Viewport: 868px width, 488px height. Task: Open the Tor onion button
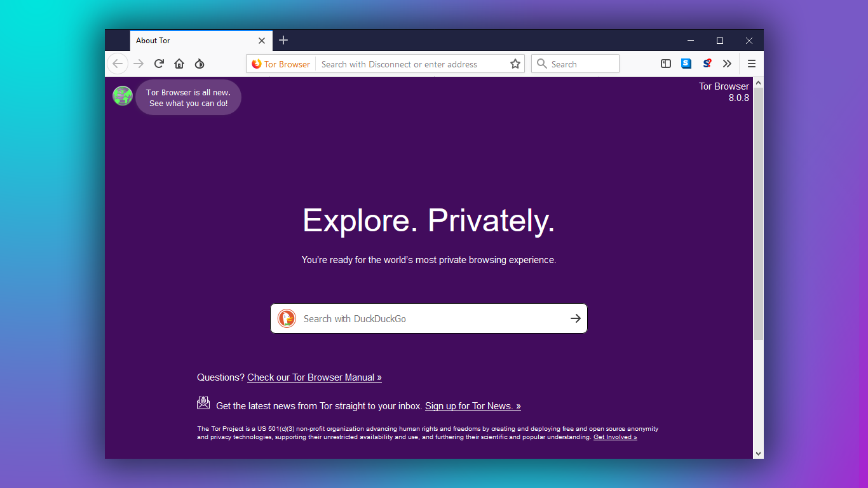(200, 64)
